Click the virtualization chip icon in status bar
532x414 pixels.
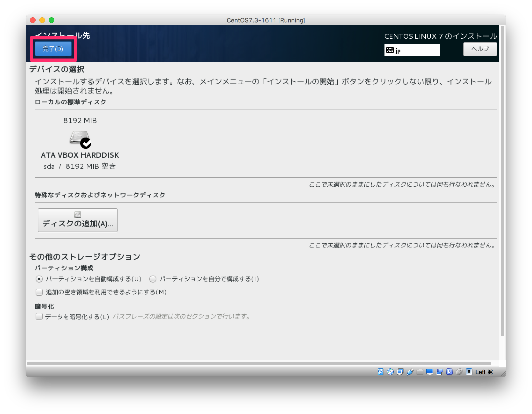pyautogui.click(x=449, y=372)
